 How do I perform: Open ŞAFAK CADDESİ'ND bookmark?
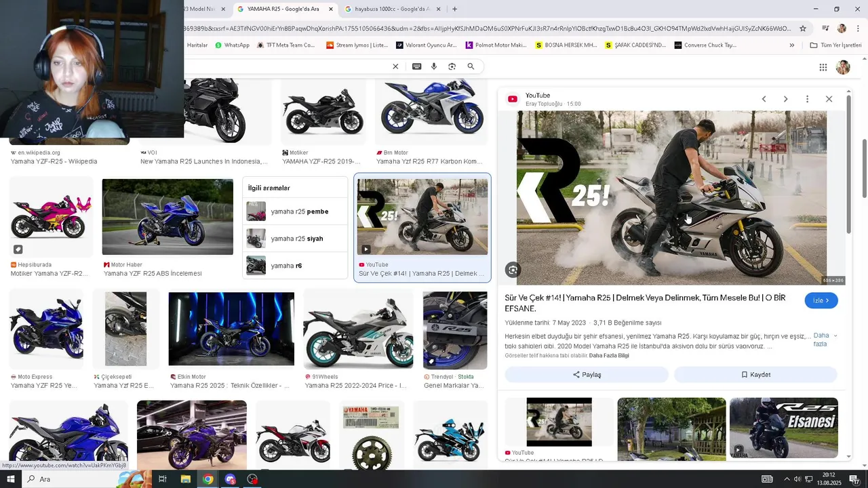tap(636, 45)
